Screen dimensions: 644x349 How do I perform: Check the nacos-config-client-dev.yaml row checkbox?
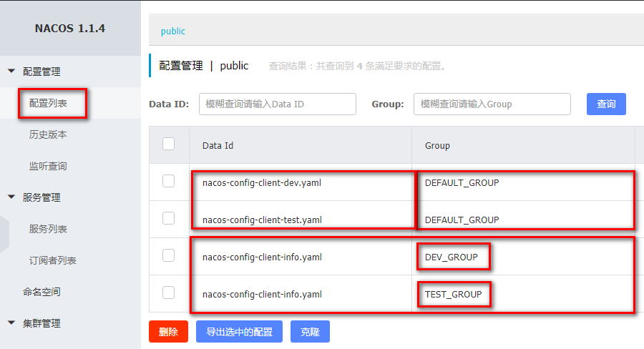tap(168, 181)
